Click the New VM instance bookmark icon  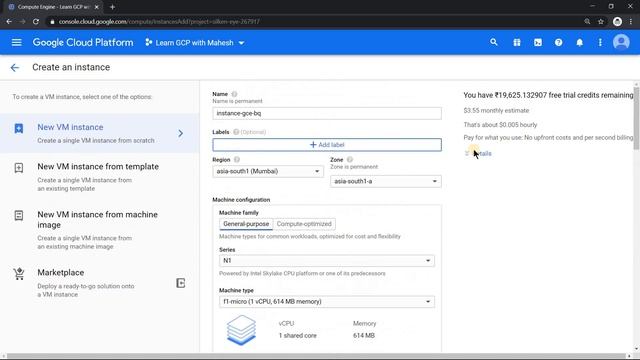click(x=19, y=128)
